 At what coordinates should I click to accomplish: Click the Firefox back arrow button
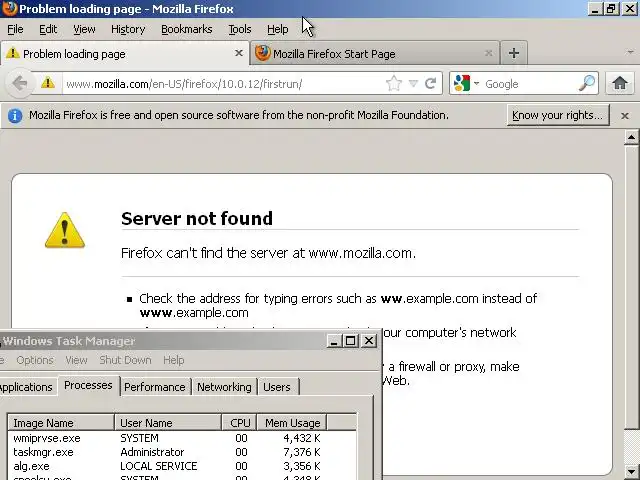coord(19,84)
